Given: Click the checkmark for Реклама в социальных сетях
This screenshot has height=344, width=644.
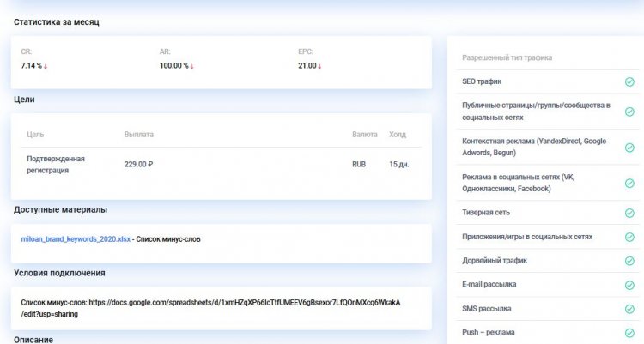Looking at the screenshot, I should 629,182.
